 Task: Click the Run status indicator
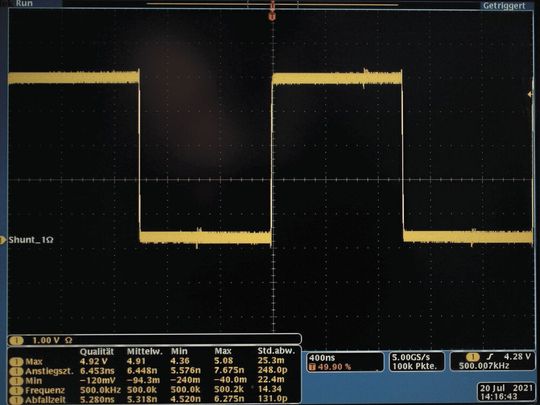click(x=24, y=3)
